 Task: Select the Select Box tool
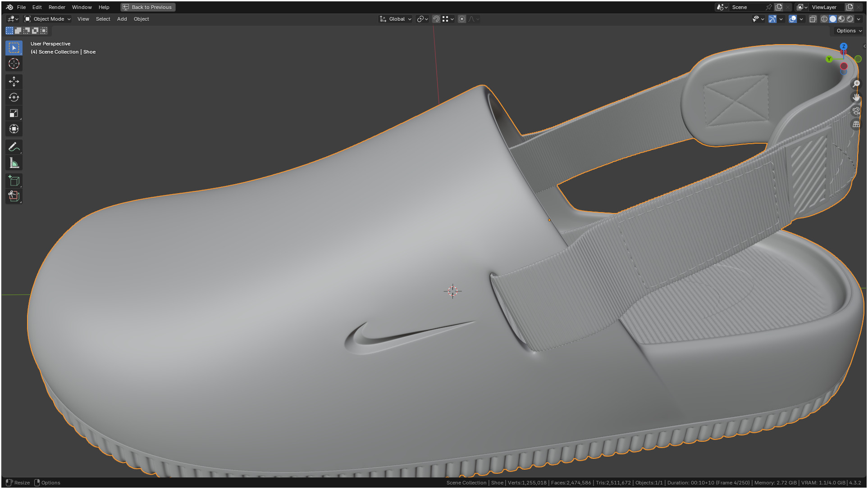click(x=14, y=48)
